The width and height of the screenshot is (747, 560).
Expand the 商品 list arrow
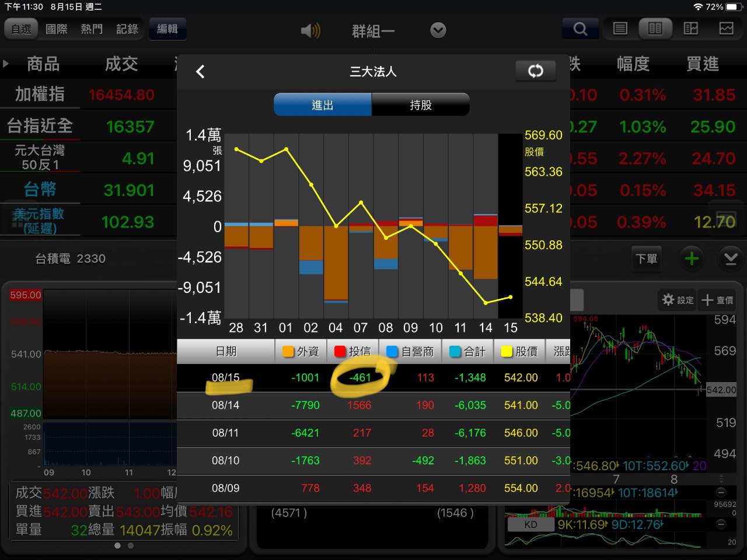click(x=6, y=64)
